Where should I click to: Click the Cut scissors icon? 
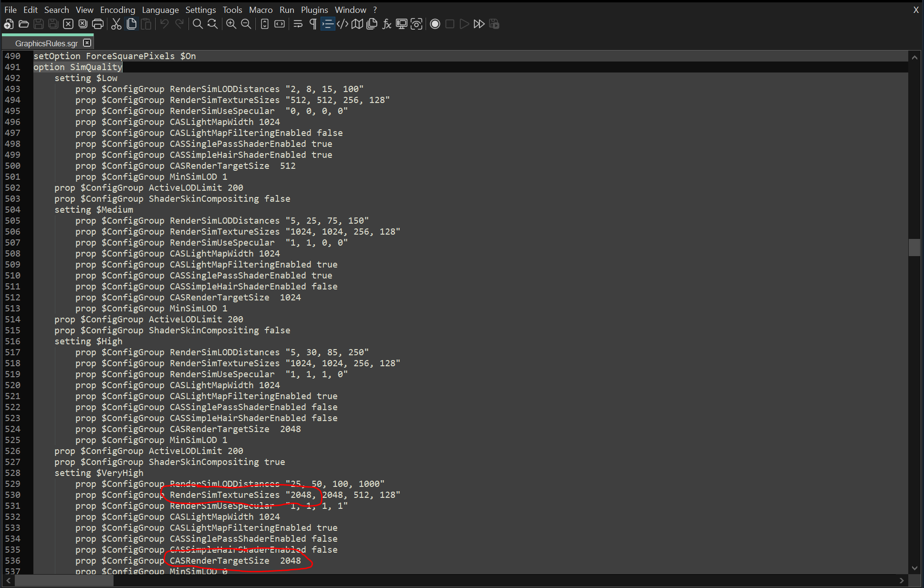pyautogui.click(x=116, y=24)
